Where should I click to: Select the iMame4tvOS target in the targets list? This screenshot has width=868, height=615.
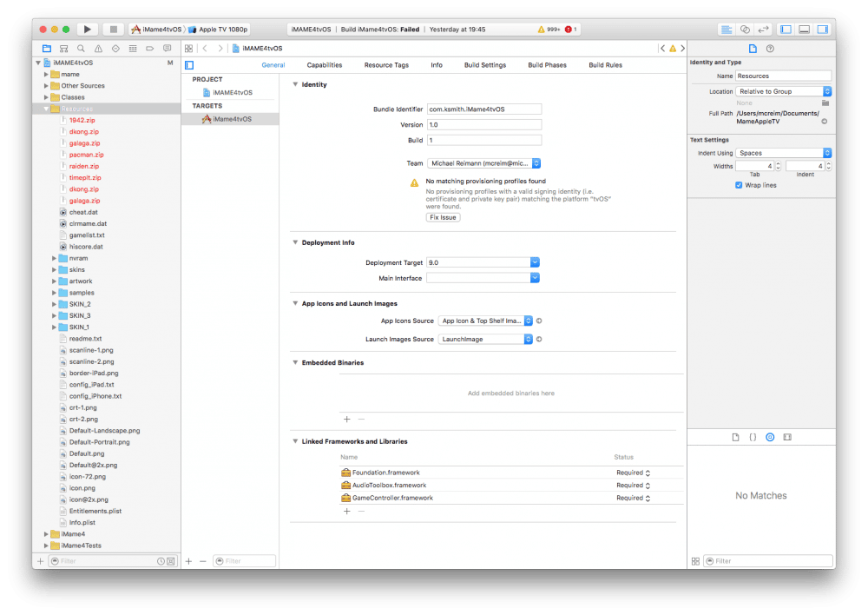(x=230, y=119)
